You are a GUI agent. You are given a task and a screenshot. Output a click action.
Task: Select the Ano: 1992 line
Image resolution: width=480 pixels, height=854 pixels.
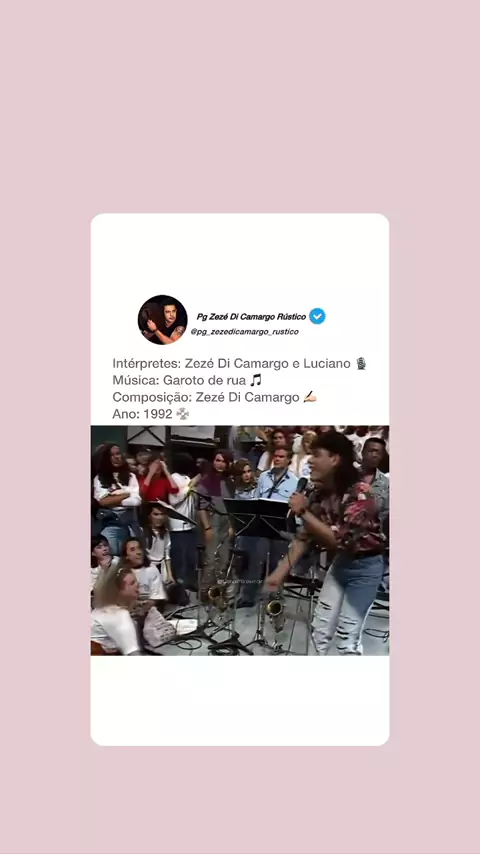point(151,414)
